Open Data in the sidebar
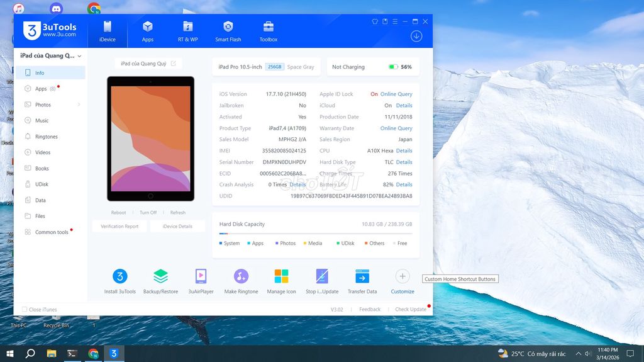644x362 pixels. 50,200
